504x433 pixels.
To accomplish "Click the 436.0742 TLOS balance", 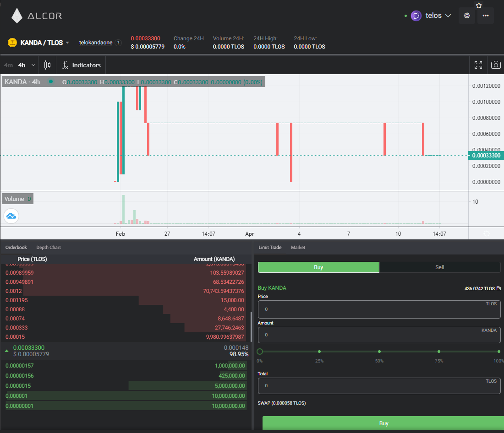I will click(479, 288).
